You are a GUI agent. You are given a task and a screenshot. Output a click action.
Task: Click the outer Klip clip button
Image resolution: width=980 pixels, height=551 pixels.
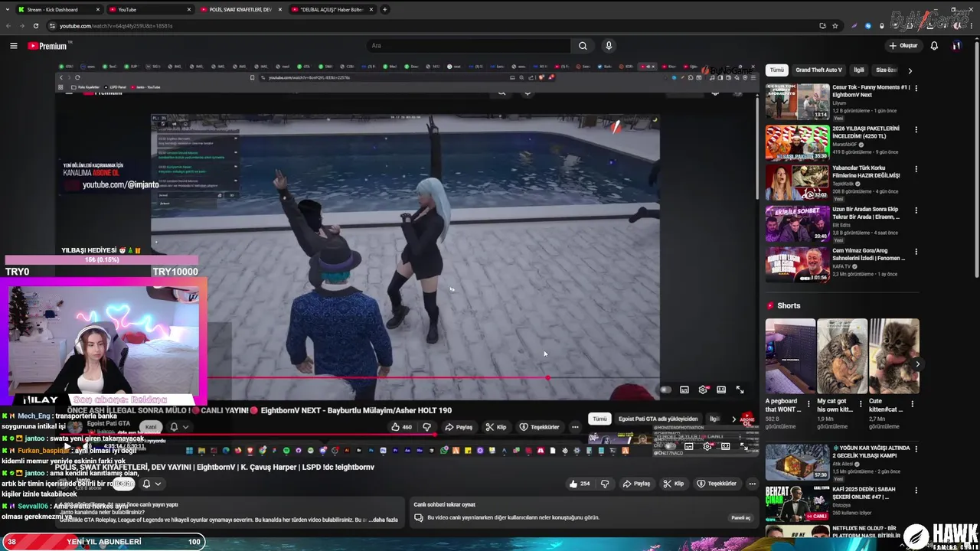673,484
